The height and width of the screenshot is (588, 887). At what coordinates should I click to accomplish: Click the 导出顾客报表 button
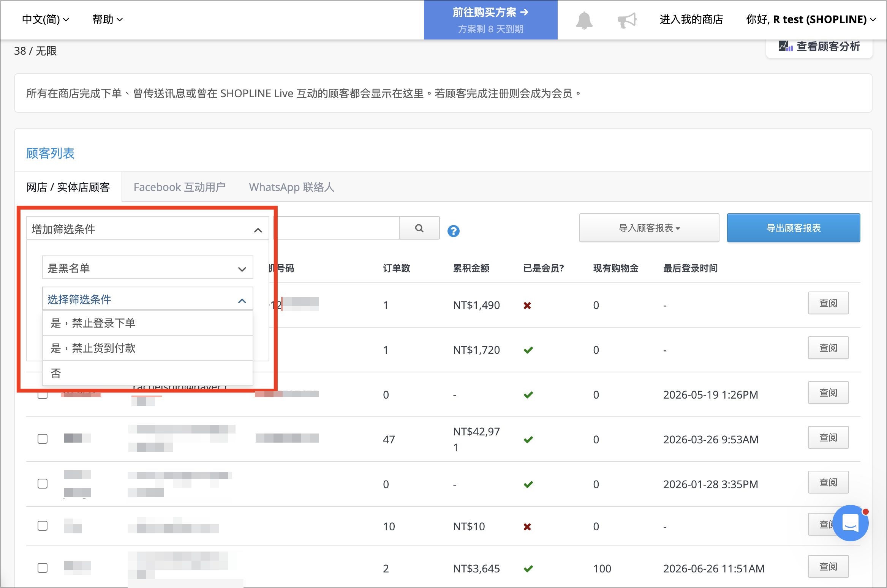coord(793,228)
